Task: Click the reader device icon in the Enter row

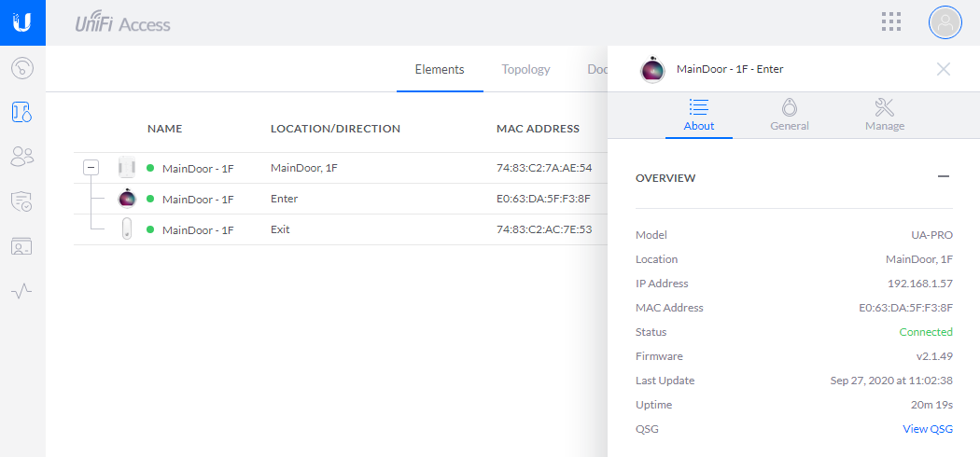Action: (127, 199)
